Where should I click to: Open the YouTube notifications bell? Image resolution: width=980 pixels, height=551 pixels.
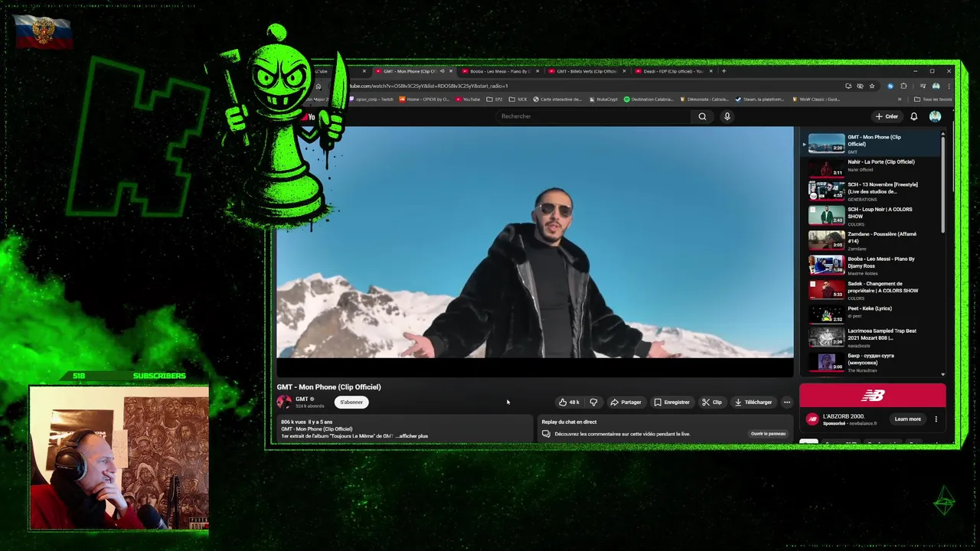(913, 116)
